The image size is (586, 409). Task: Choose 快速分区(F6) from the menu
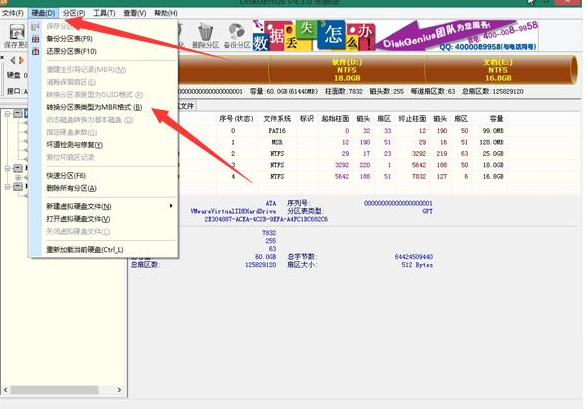[66, 176]
